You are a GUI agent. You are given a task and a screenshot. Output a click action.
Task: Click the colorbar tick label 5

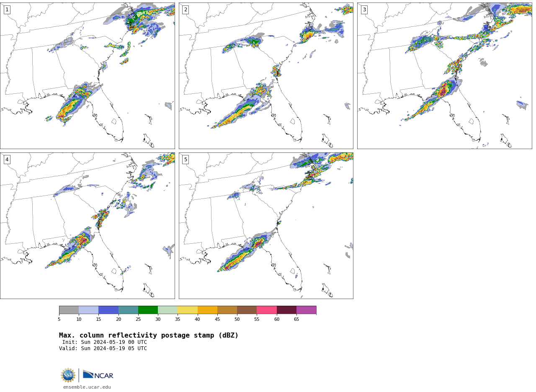(59, 320)
